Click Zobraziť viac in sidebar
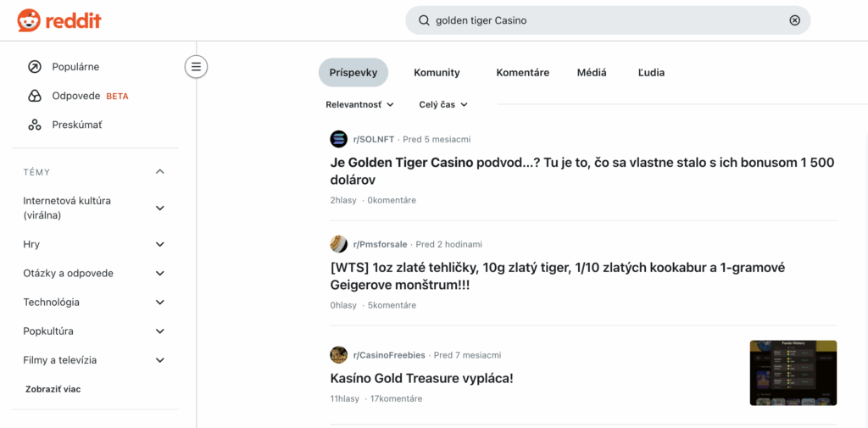 click(x=53, y=389)
